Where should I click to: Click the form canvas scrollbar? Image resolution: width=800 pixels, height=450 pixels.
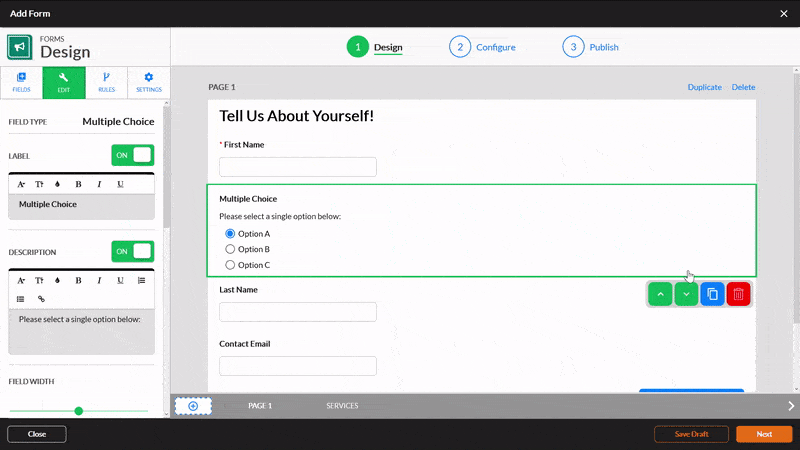[796, 199]
